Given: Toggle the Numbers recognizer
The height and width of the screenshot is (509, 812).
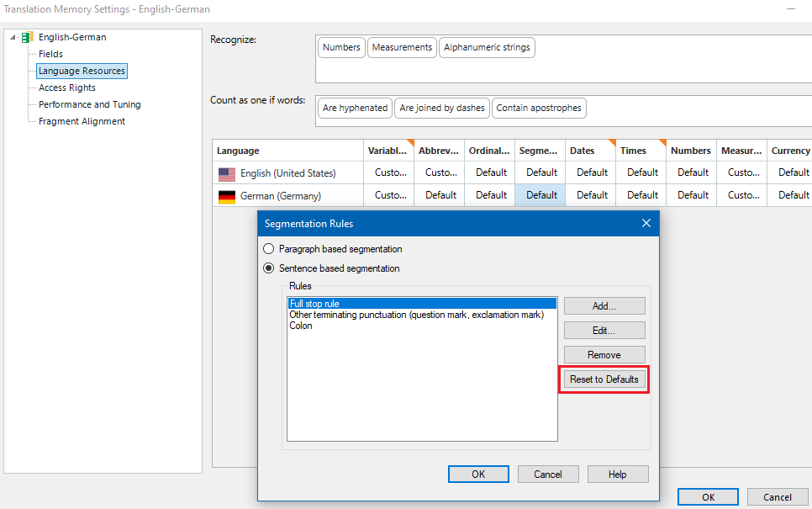Looking at the screenshot, I should (x=340, y=47).
